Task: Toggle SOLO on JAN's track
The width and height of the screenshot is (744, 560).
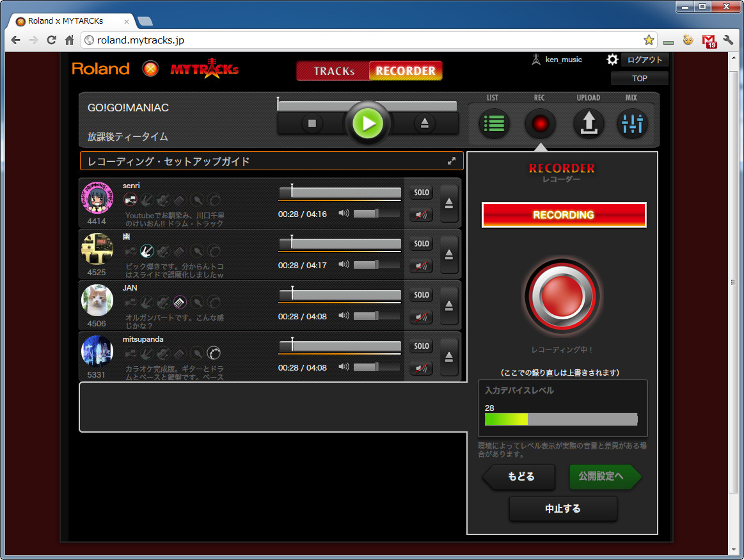Action: point(422,295)
